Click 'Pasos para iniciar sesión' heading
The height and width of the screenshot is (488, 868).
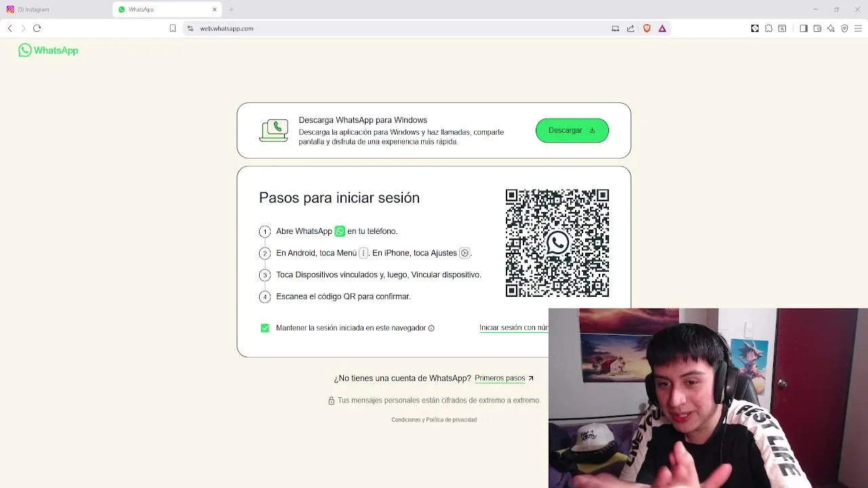coord(339,198)
